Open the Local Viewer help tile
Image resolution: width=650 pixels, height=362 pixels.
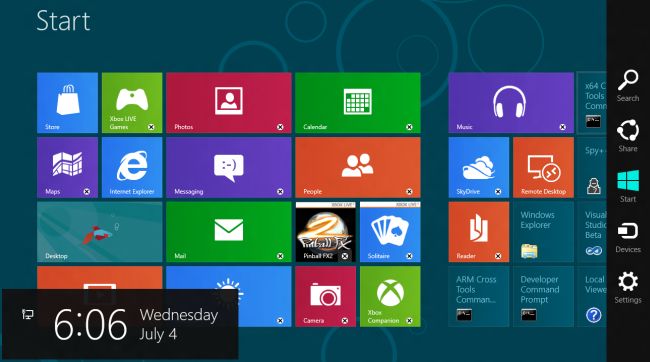[592, 296]
